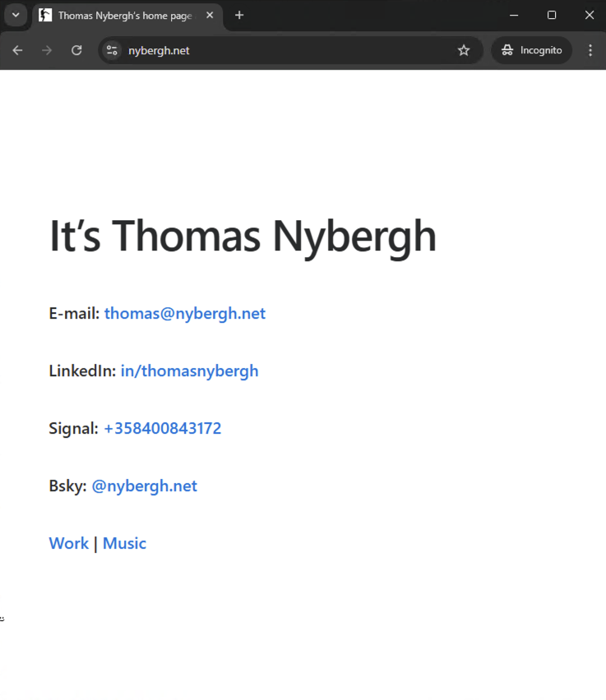Follow the Music link
606x700 pixels.
click(124, 543)
